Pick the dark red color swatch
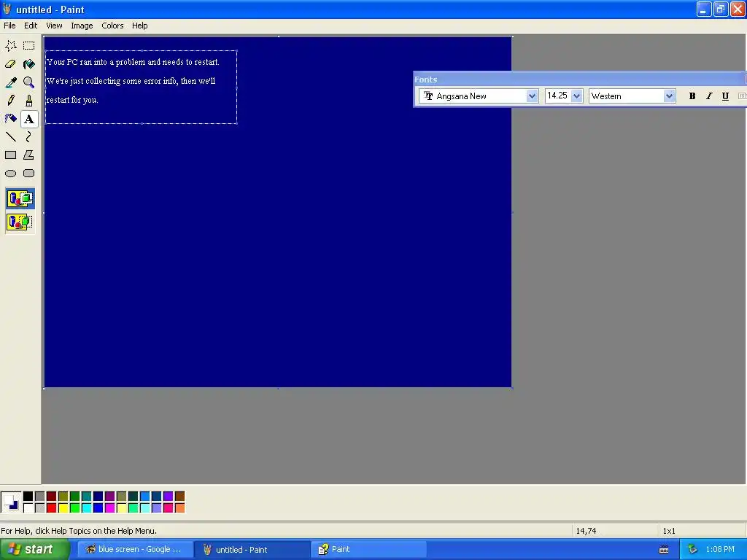 click(x=52, y=497)
